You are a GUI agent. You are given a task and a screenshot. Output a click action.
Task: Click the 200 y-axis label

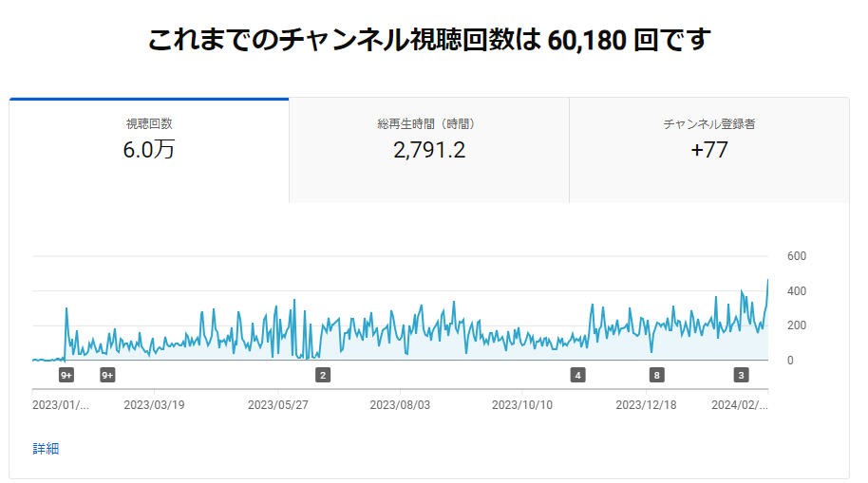(797, 325)
